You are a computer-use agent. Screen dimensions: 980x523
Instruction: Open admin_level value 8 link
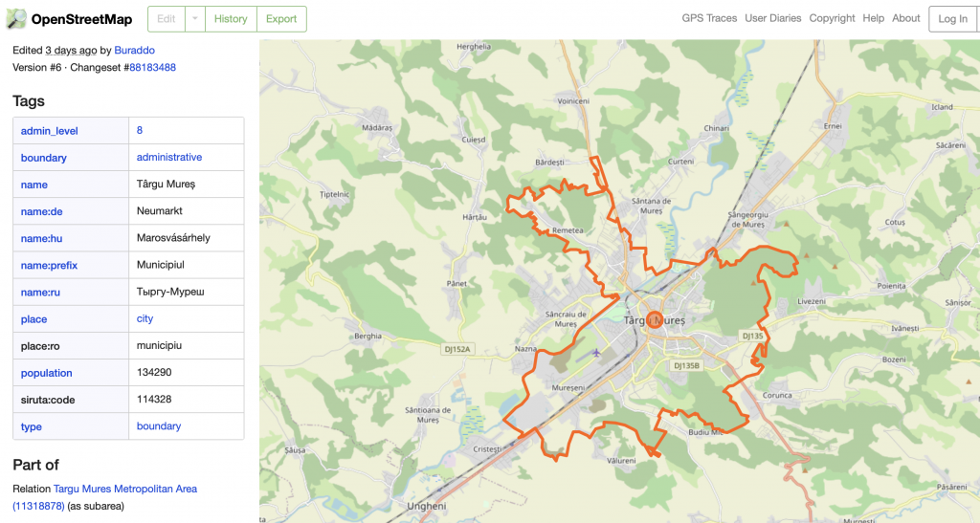140,130
